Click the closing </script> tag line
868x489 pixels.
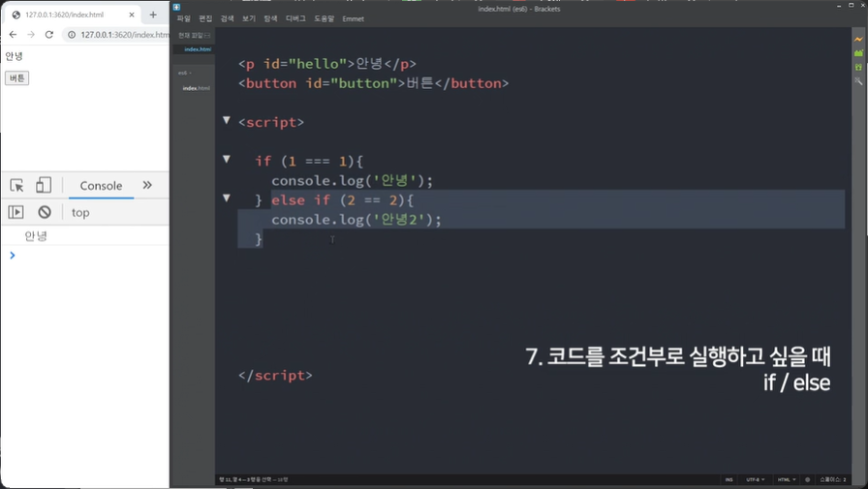tap(275, 375)
